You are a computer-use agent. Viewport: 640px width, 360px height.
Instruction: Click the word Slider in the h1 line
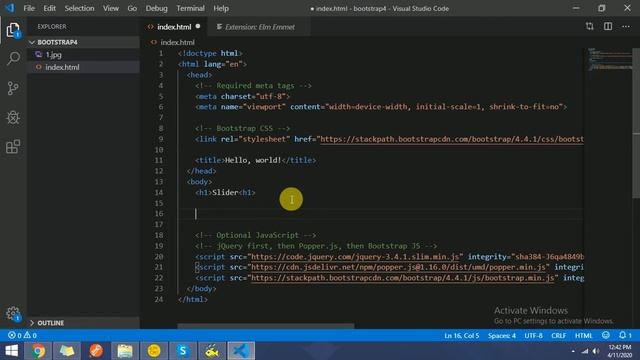click(225, 192)
